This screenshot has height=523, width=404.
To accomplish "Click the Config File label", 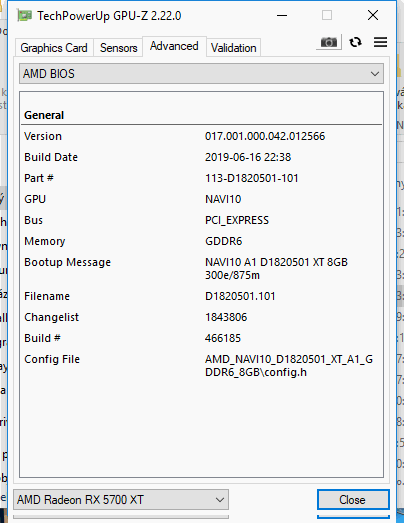I will click(52, 359).
